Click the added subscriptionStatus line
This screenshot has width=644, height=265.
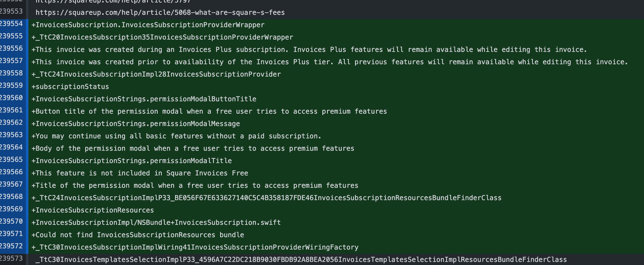tap(70, 87)
